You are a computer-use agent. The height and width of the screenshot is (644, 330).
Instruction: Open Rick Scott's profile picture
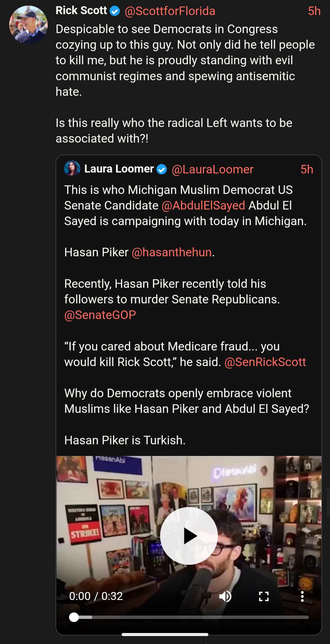[28, 24]
